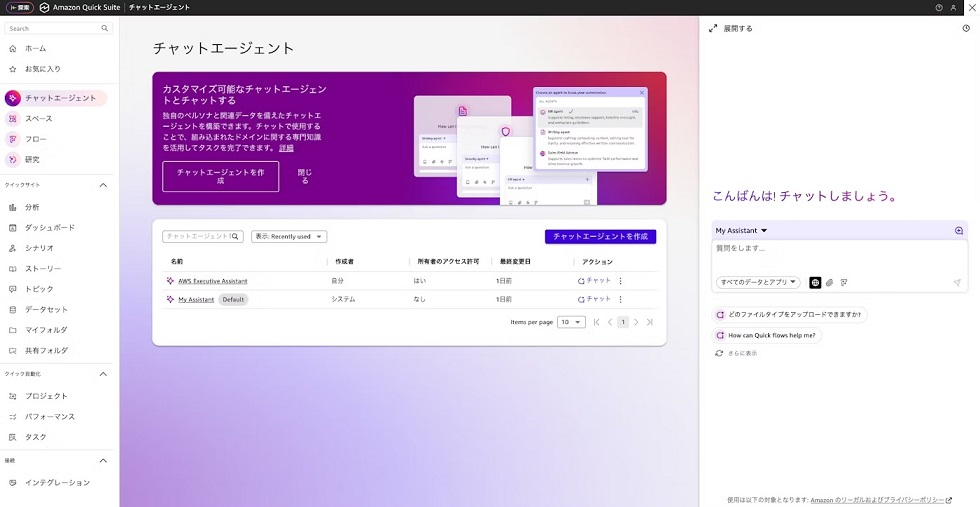Click the データセット database icon

point(12,309)
